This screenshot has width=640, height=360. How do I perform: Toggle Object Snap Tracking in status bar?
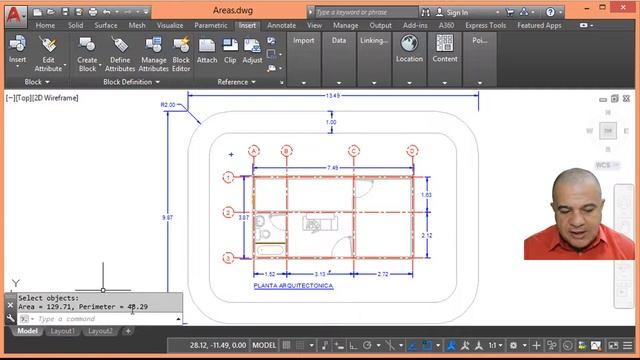tap(413, 346)
